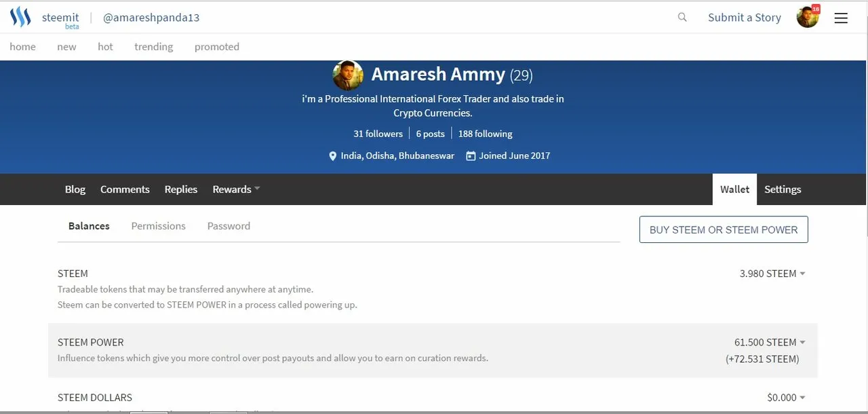The height and width of the screenshot is (414, 868).
Task: Expand the 3.980 STEEM balance dropdown
Action: coord(772,274)
